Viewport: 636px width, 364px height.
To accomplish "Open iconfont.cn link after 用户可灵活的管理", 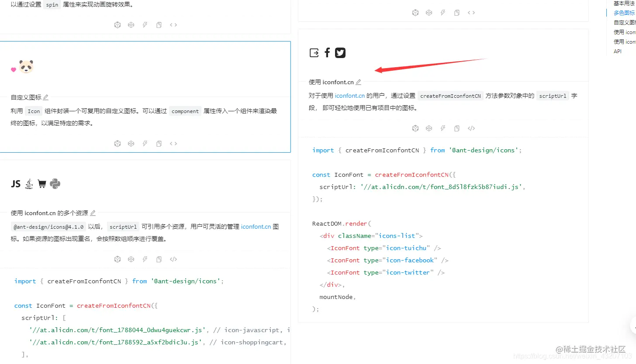I will click(256, 227).
